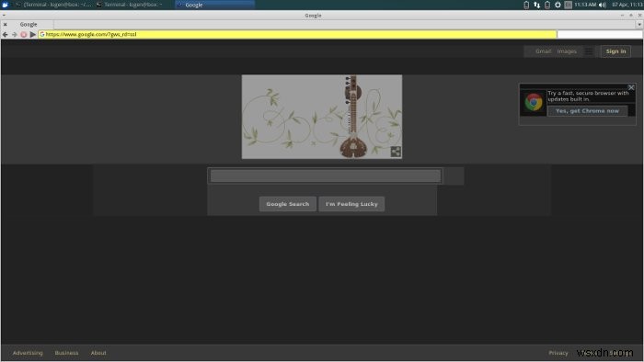Open the tab list dropdown arrow
The height and width of the screenshot is (362, 644).
click(639, 25)
